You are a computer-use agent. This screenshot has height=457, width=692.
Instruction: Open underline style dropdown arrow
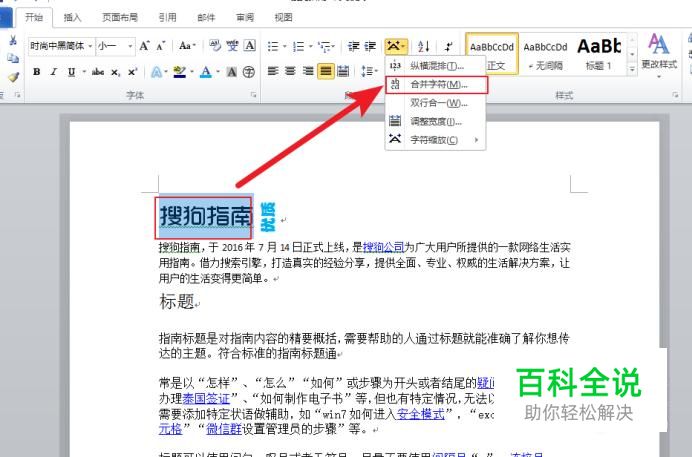[x=84, y=72]
